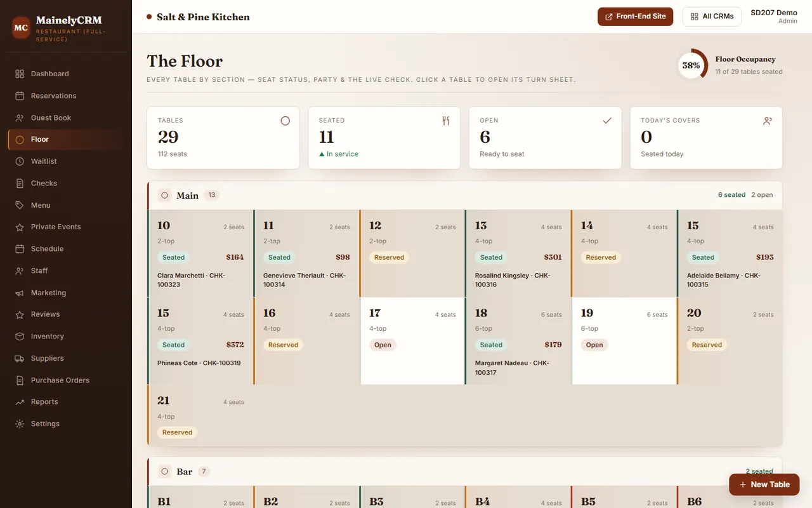812x508 pixels.
Task: Click the "Ready to seat" text
Action: (x=502, y=154)
